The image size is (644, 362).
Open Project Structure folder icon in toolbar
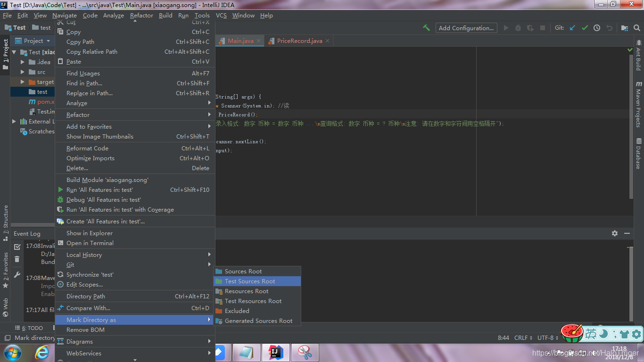click(x=624, y=28)
